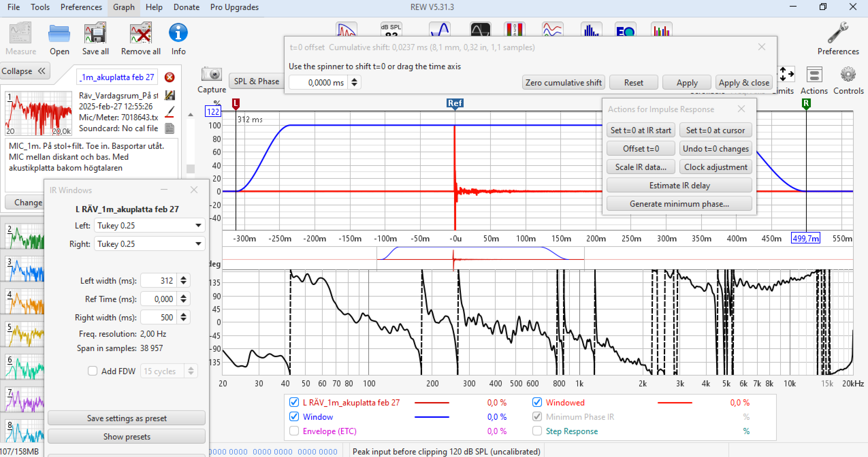
Task: Open the Graph menu
Action: click(124, 7)
